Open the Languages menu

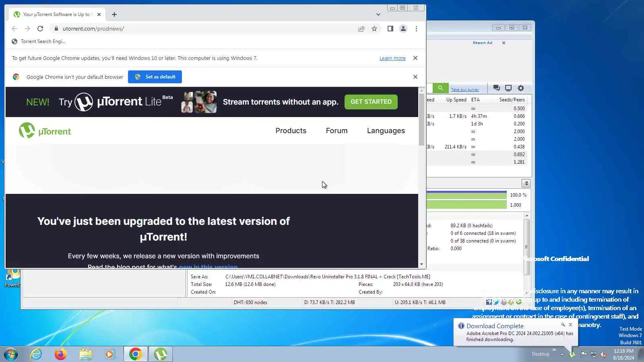(386, 131)
